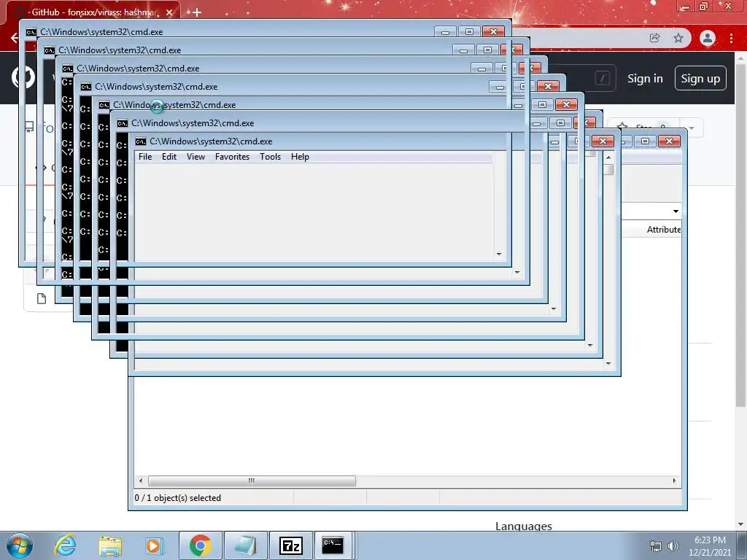Click the volume speaker tray icon
Viewport: 747px width, 560px height.
(673, 546)
